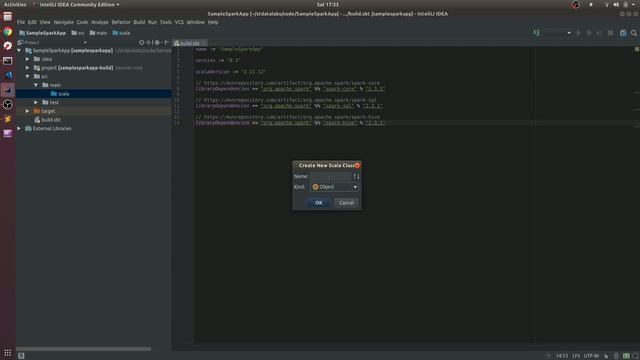640x360 pixels.
Task: Close the Create New Scala Class dialog
Action: (x=357, y=165)
